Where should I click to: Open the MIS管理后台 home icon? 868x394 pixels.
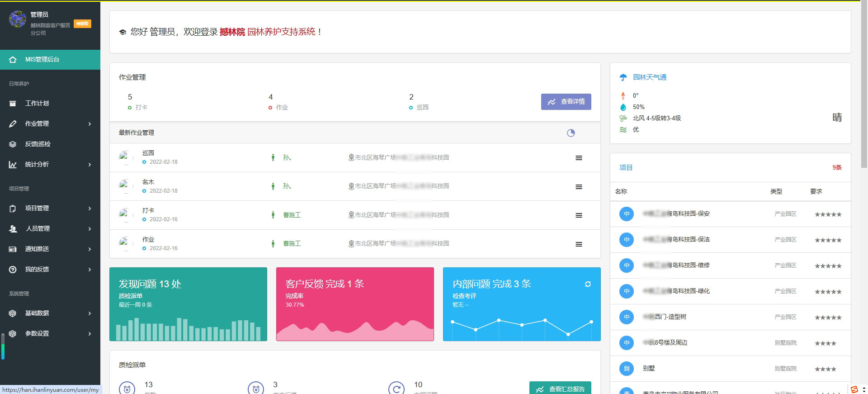(13, 60)
